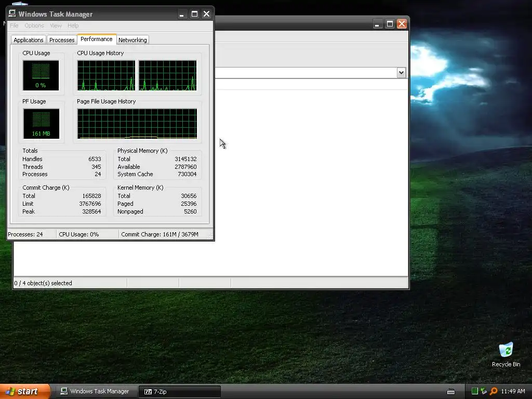This screenshot has height=399, width=532.
Task: Close the Windows Task Manager window
Action: [206, 14]
